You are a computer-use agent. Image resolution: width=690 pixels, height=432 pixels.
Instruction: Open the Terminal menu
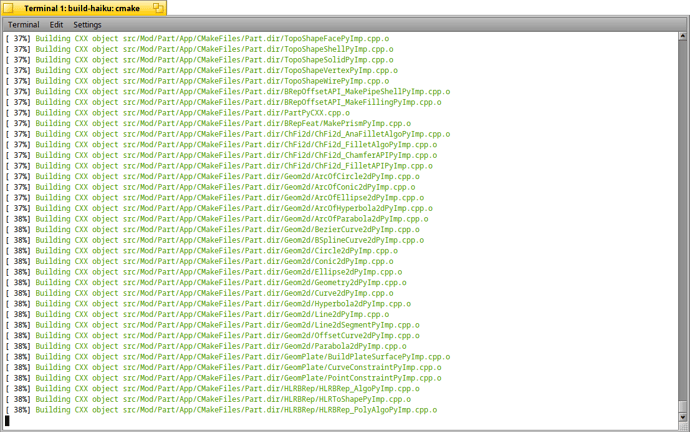[24, 25]
